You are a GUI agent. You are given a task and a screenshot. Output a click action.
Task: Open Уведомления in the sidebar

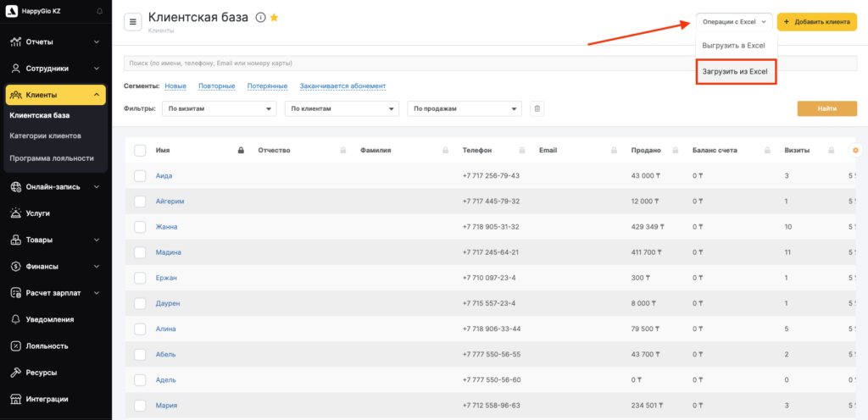point(49,319)
